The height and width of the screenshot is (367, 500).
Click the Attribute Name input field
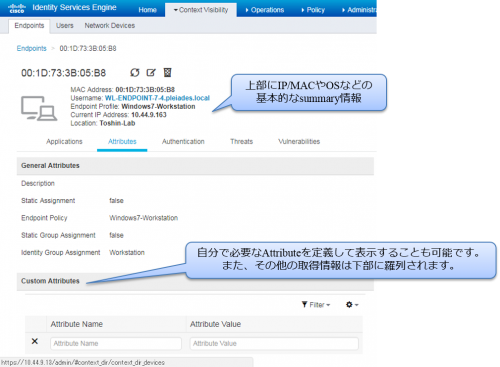point(116,343)
